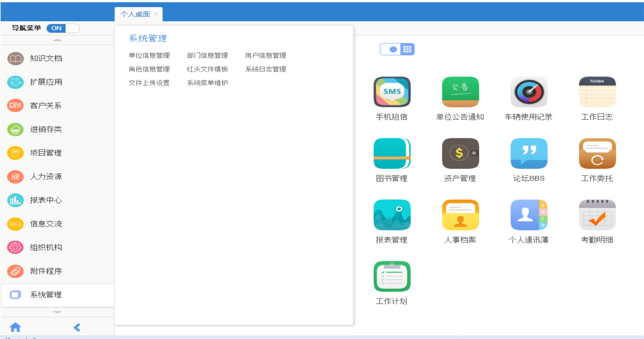Viewport: 644px width, 339px height.
Task: Toggle the 导航菜单 ON switch
Action: pyautogui.click(x=63, y=28)
